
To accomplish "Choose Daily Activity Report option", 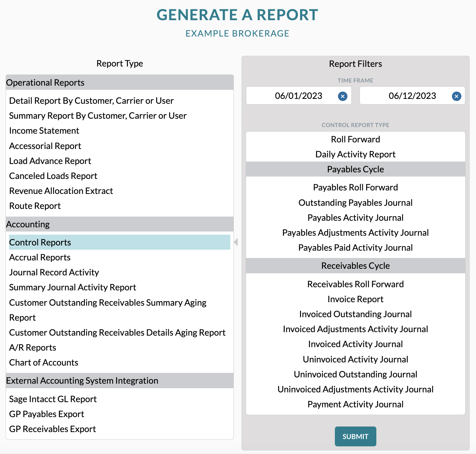I will click(355, 154).
